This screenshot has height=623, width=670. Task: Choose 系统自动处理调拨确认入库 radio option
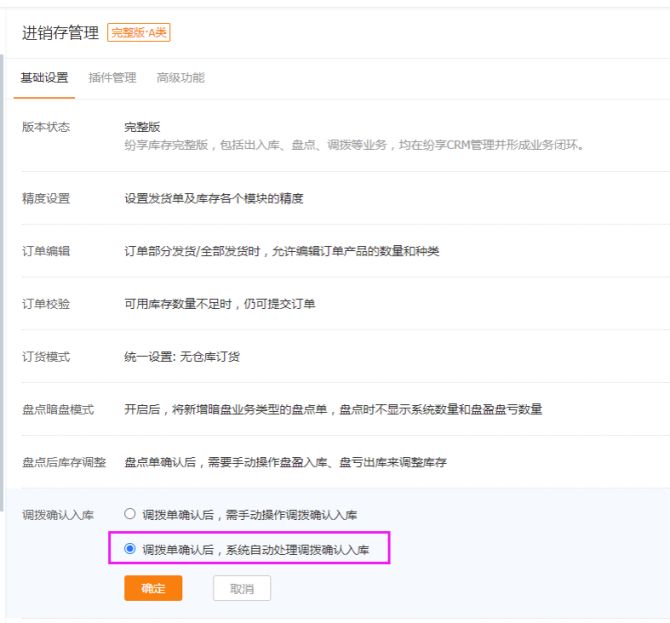pos(130,549)
